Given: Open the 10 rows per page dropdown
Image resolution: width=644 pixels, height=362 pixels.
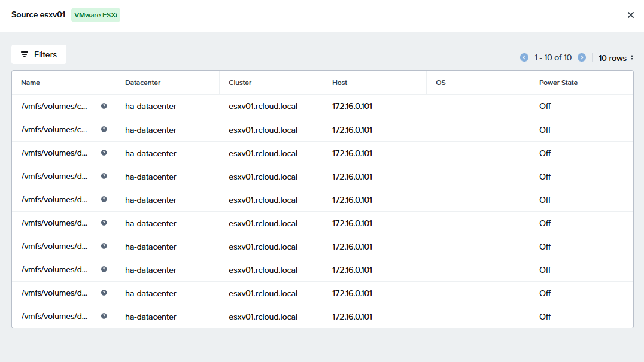Looking at the screenshot, I should [616, 58].
